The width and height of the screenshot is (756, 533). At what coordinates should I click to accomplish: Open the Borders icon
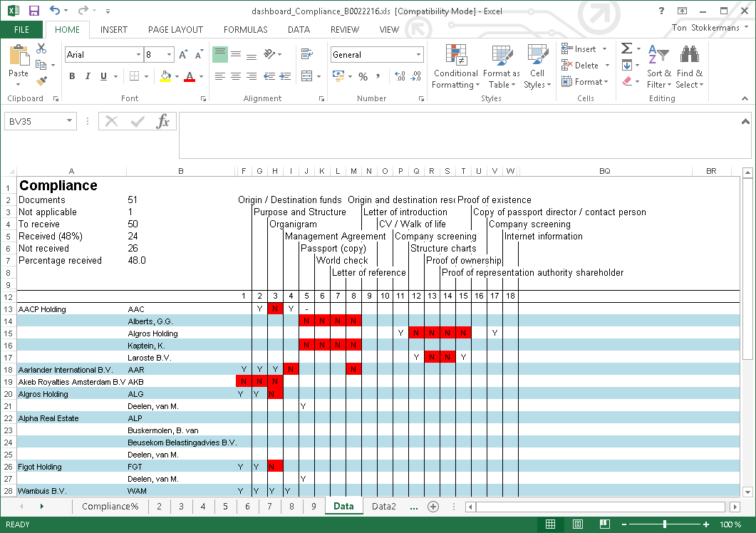coord(135,76)
